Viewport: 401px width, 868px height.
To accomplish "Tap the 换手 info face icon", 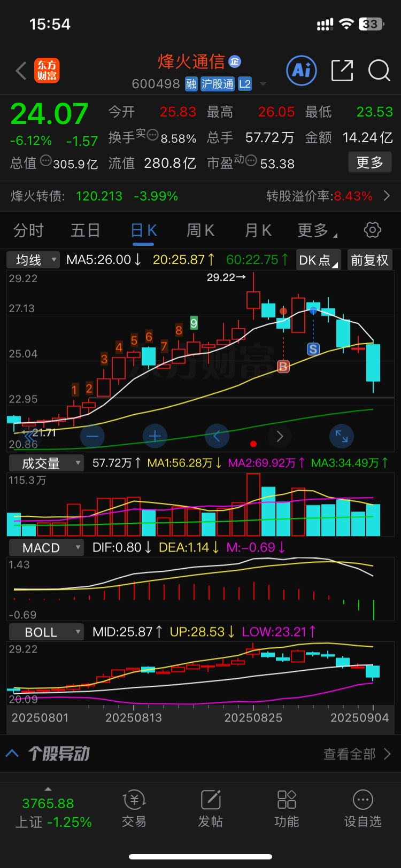I will tap(152, 135).
